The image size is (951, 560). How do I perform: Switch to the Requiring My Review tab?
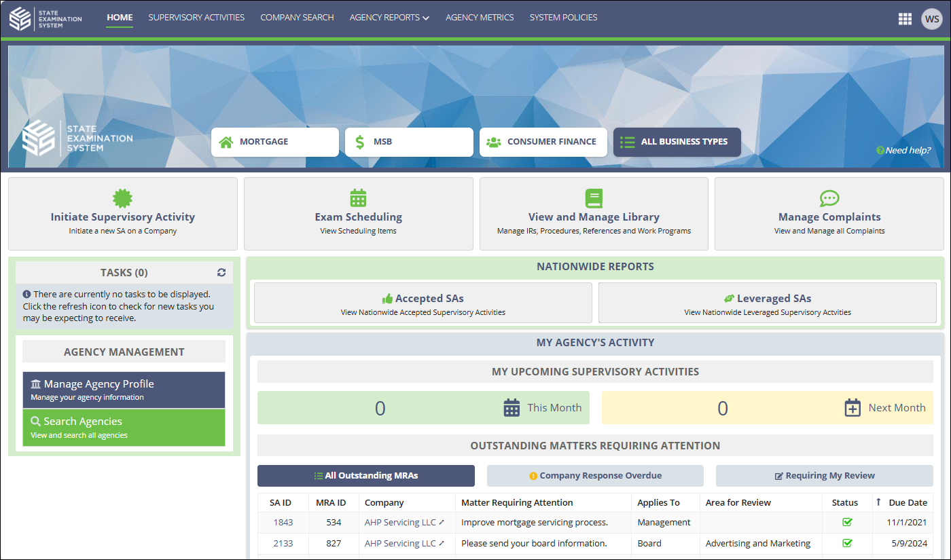[x=824, y=475]
